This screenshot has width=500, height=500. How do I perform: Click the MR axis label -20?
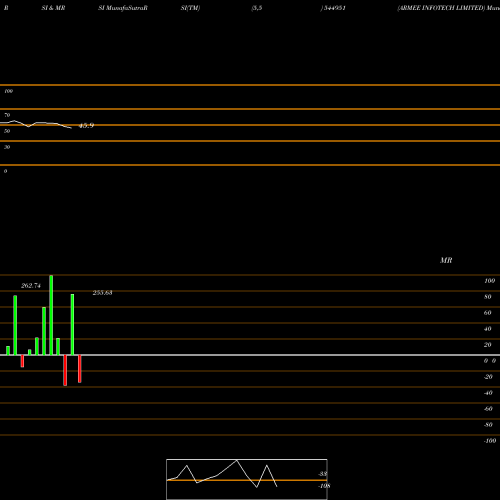pyautogui.click(x=488, y=377)
